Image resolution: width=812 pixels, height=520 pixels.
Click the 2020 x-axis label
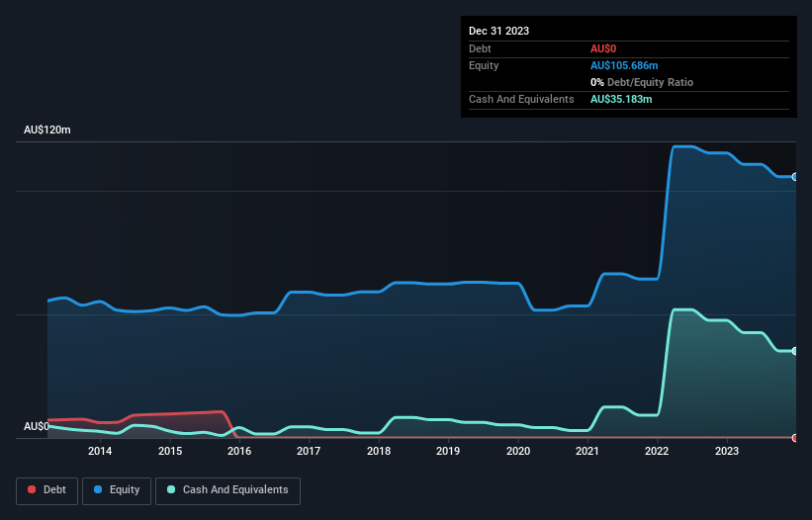[x=518, y=451]
